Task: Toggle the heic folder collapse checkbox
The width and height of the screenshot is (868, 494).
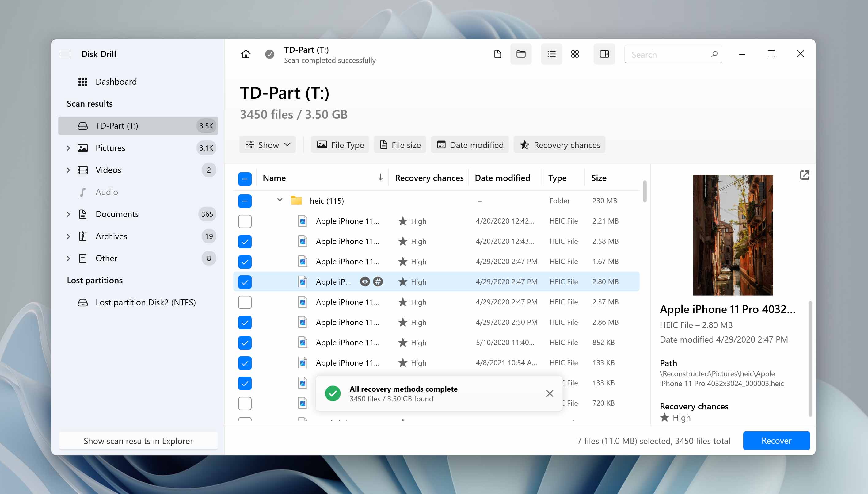Action: (279, 201)
